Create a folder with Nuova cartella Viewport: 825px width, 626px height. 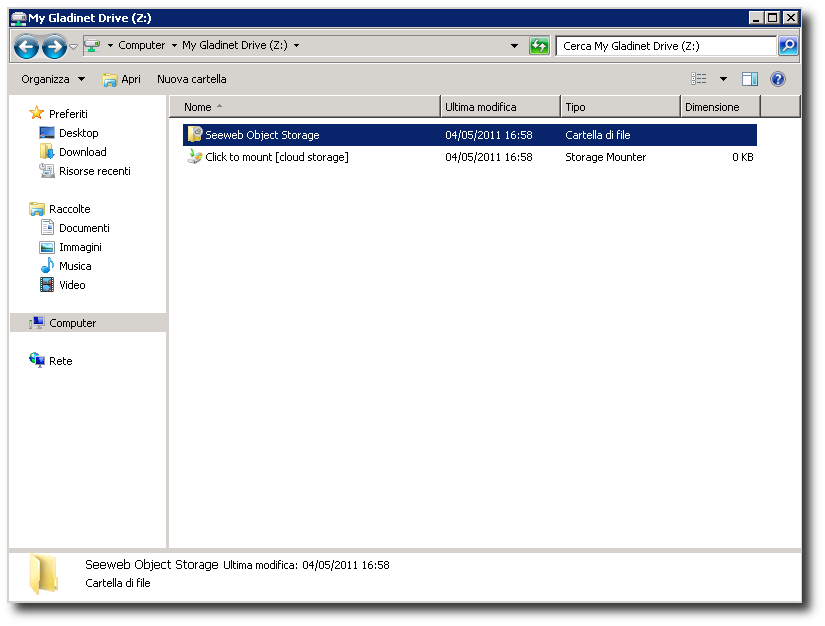coord(192,79)
